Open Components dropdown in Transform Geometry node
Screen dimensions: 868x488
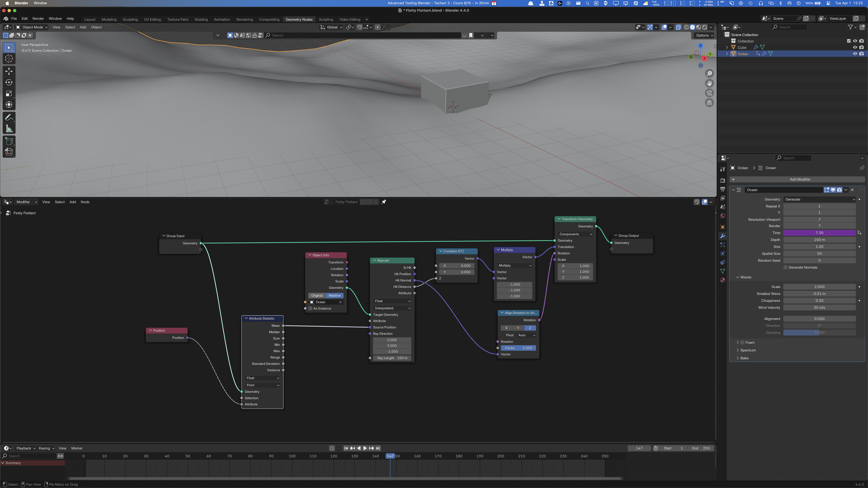[575, 234]
